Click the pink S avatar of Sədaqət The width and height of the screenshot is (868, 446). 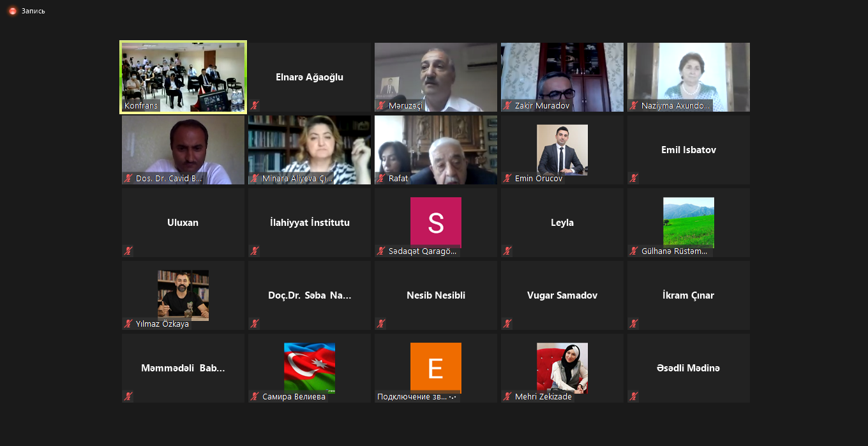435,221
